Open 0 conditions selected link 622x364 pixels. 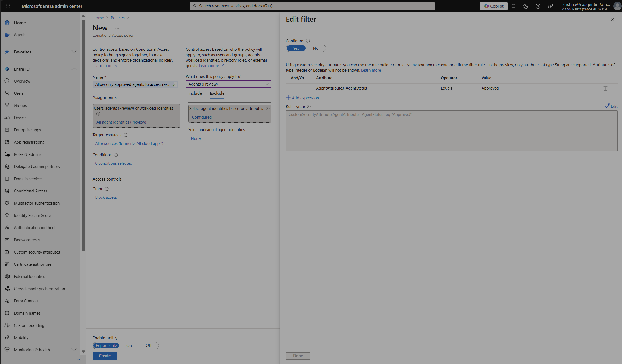click(x=114, y=163)
